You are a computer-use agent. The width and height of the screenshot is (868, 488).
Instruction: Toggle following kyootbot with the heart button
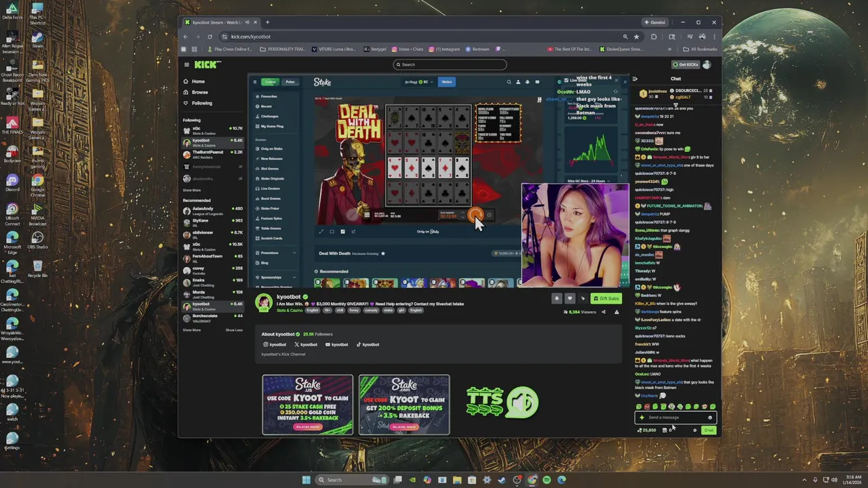570,298
